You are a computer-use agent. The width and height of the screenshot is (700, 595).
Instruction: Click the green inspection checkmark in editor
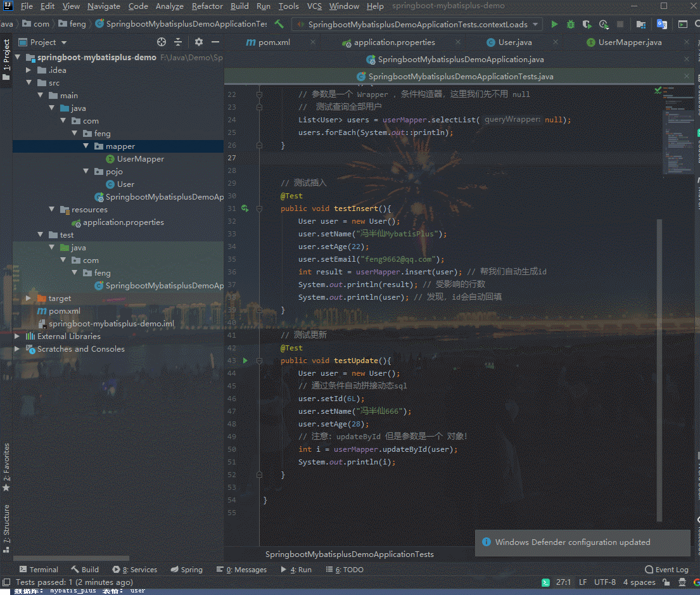click(658, 90)
